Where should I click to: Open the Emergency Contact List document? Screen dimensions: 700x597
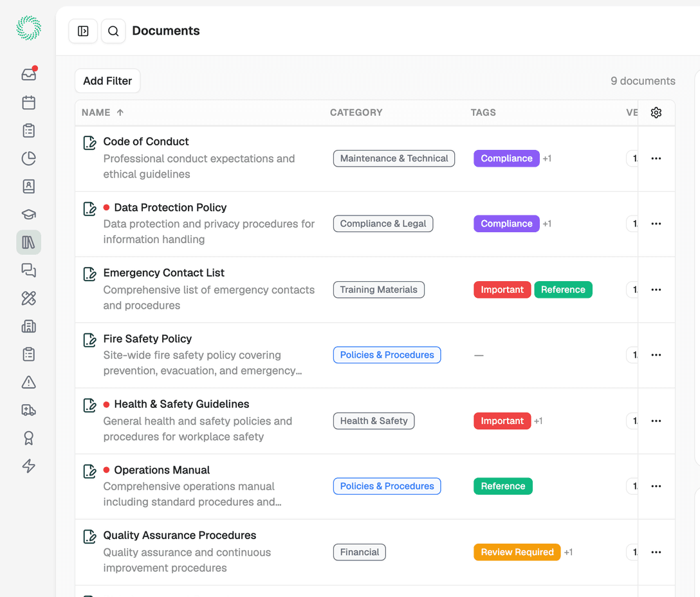pyautogui.click(x=164, y=273)
